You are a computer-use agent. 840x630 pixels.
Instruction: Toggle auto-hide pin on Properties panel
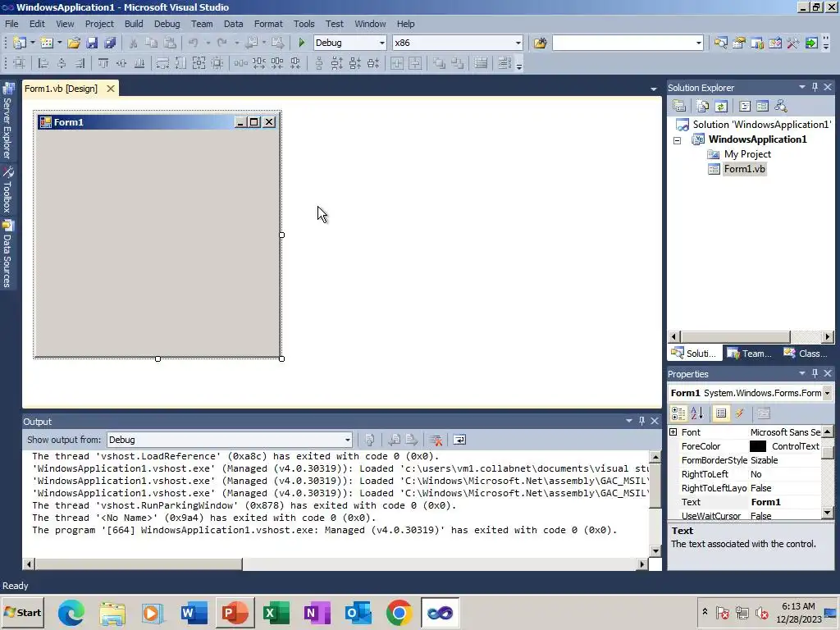coord(815,373)
